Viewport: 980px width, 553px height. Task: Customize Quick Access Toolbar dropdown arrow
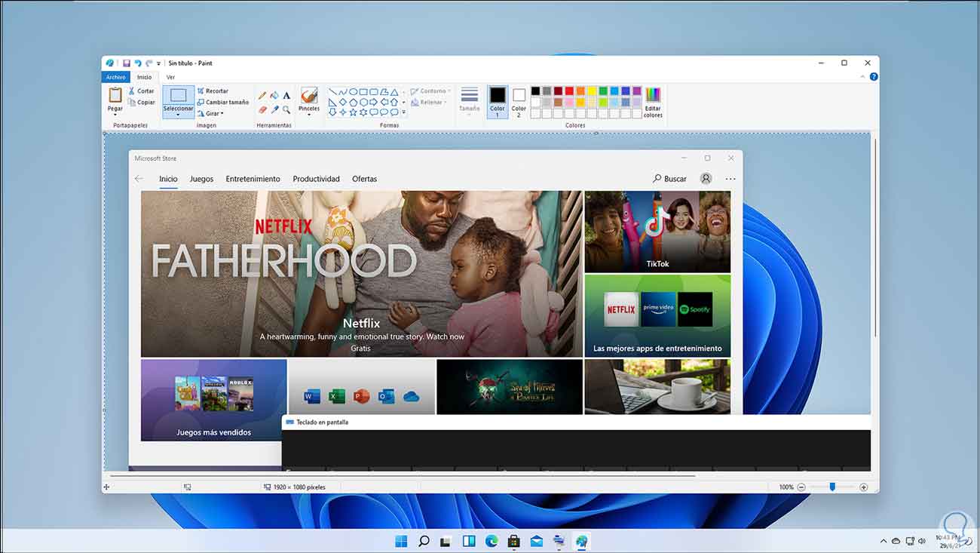click(159, 64)
